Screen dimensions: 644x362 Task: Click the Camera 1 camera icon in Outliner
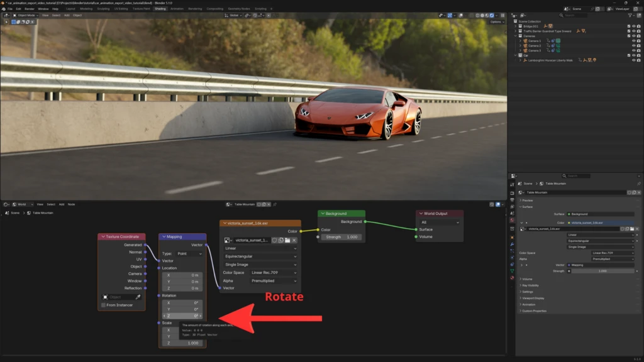pyautogui.click(x=525, y=41)
